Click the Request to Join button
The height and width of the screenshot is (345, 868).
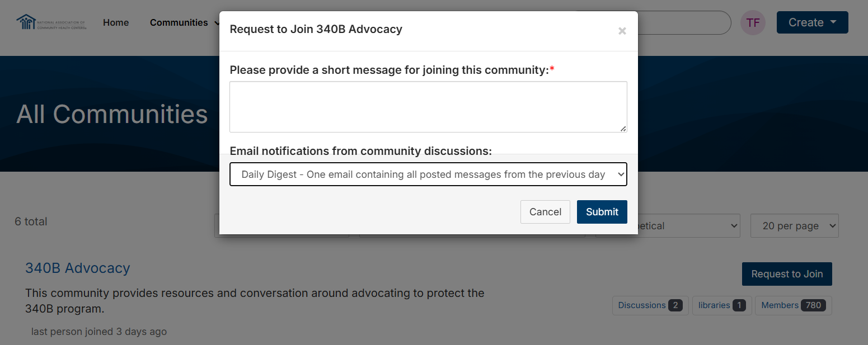coord(786,274)
